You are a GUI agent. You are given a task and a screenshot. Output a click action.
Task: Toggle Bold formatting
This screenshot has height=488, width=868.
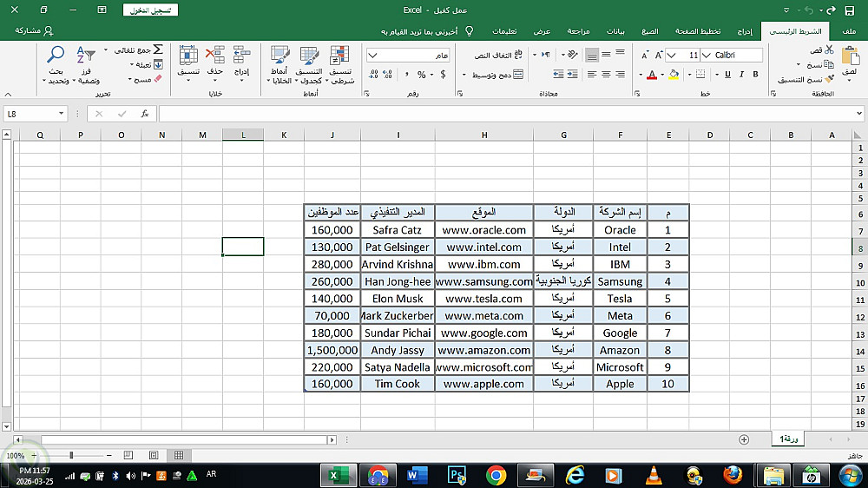tap(755, 74)
